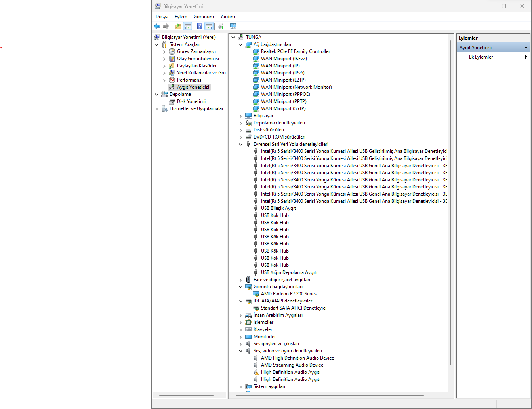Click the Klavyeler keyboard icon
Viewport: 532px width, 409px height.
pyautogui.click(x=248, y=329)
